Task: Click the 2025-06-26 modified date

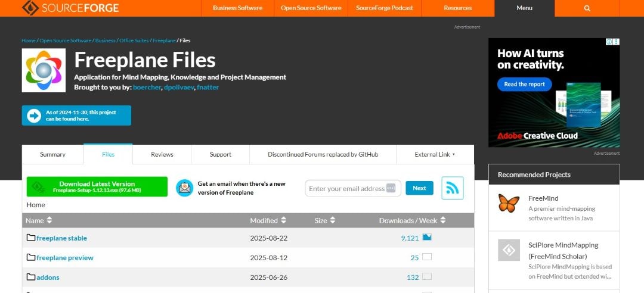Action: 268,278
